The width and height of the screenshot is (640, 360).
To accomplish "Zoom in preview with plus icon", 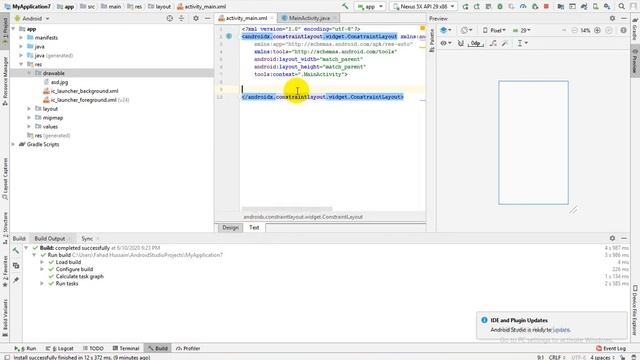I will [597, 30].
